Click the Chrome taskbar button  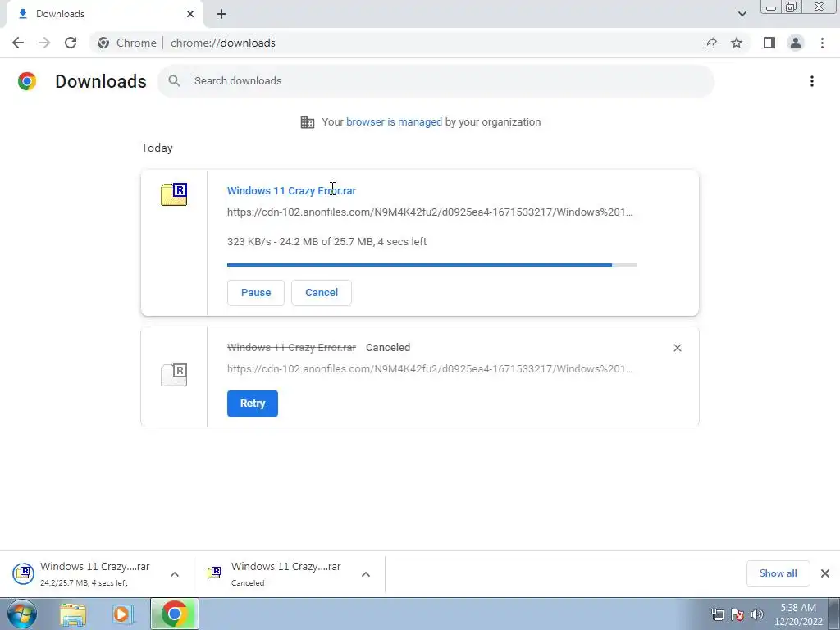click(x=175, y=614)
